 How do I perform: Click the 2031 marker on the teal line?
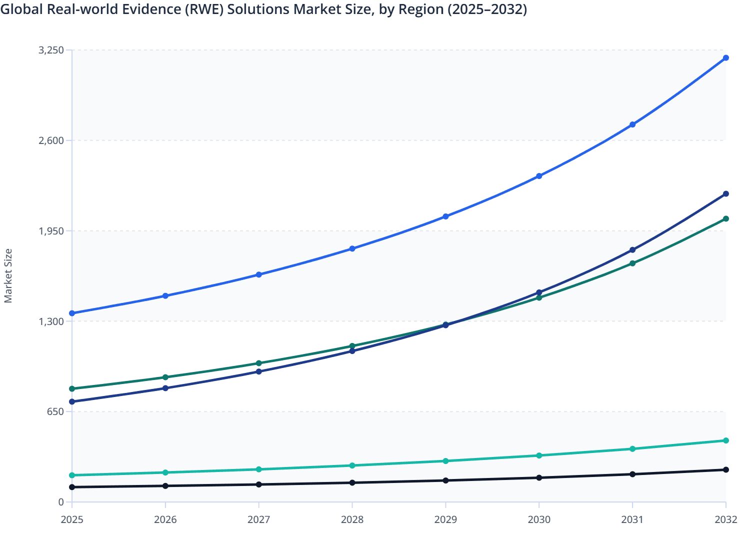[632, 449]
